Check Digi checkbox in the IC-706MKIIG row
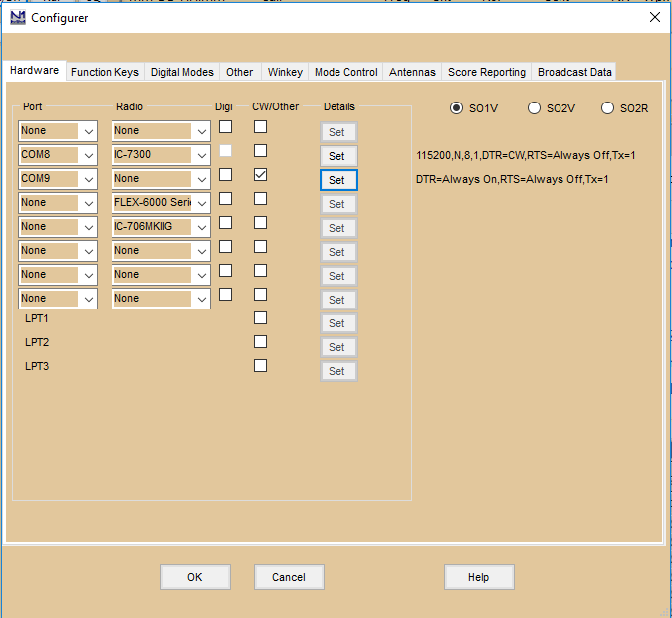672x618 pixels. (x=225, y=223)
